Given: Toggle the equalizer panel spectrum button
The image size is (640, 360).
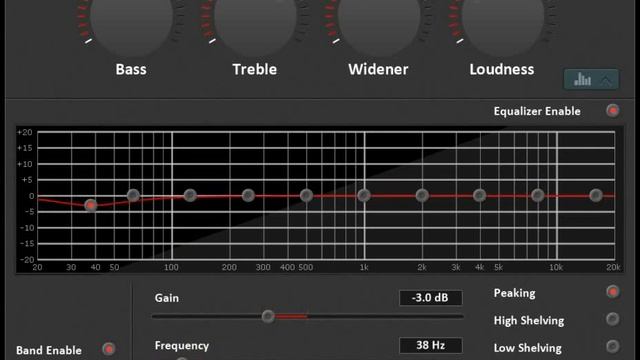Looking at the screenshot, I should coord(591,79).
